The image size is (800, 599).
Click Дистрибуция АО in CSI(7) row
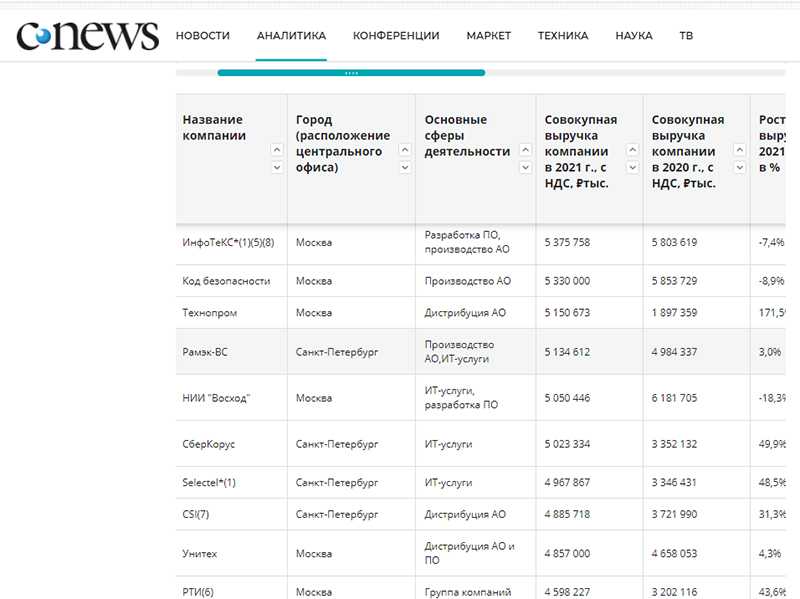tap(465, 514)
